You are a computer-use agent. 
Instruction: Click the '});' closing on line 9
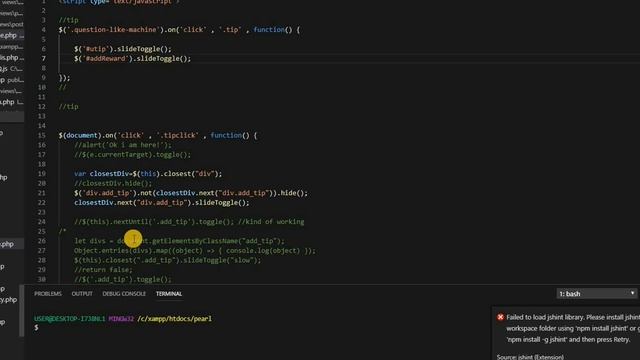pos(64,78)
